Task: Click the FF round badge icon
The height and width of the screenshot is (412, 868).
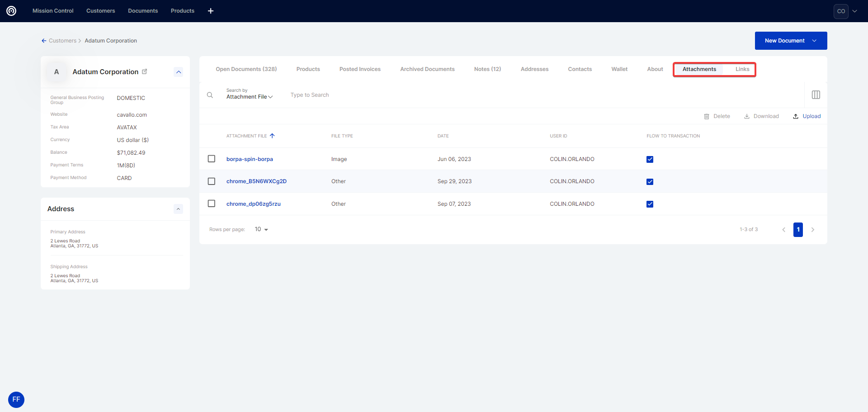Action: pyautogui.click(x=16, y=399)
